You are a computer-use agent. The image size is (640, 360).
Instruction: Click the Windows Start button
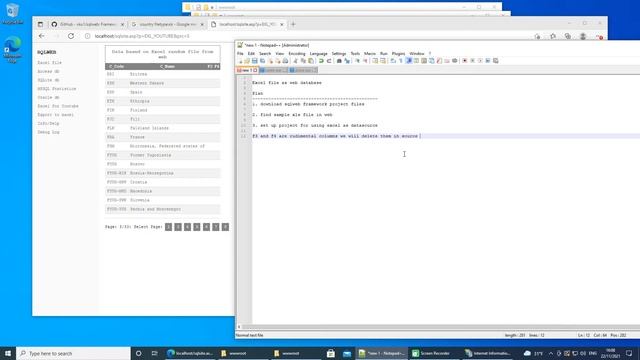8,353
